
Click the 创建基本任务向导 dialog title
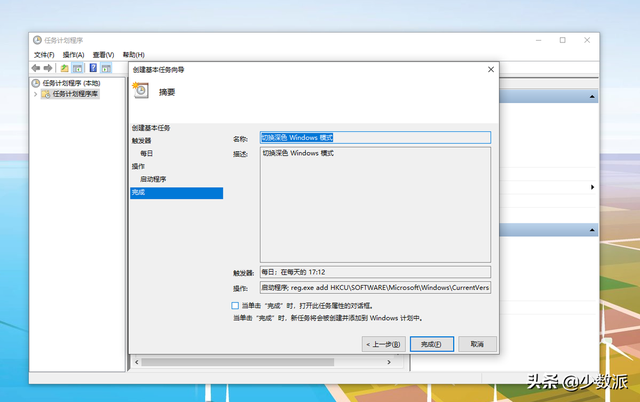[158, 70]
